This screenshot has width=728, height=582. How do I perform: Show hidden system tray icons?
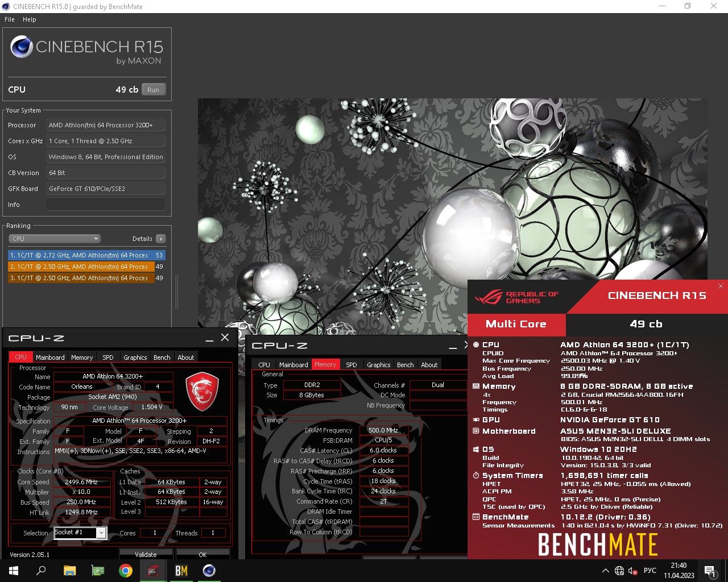(605, 571)
